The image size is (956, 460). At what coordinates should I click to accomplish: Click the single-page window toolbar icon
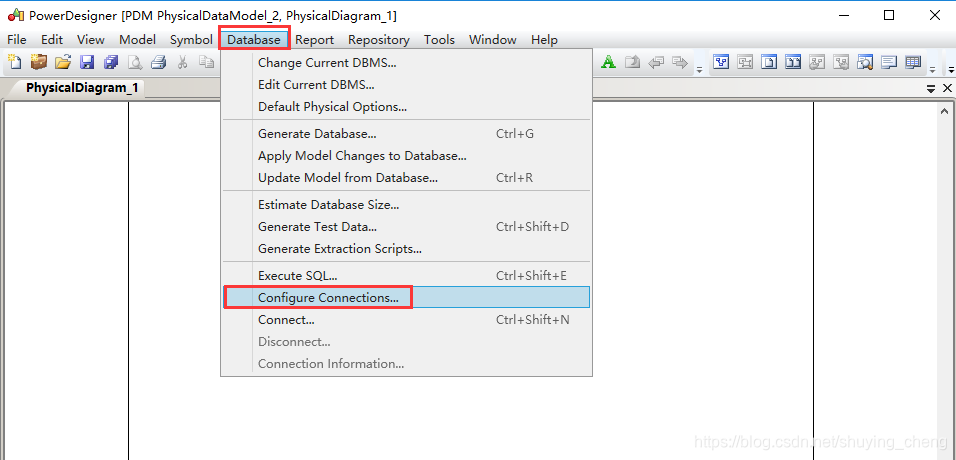coord(769,62)
